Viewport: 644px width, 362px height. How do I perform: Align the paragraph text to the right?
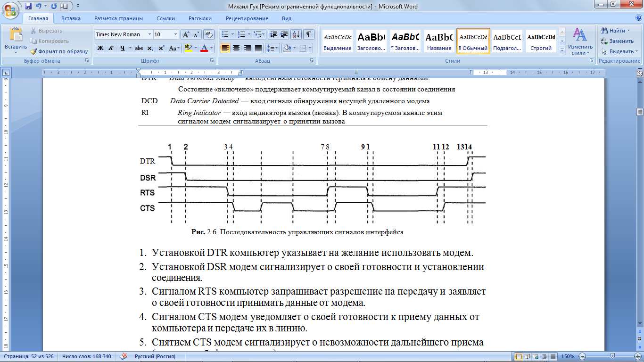click(x=247, y=48)
